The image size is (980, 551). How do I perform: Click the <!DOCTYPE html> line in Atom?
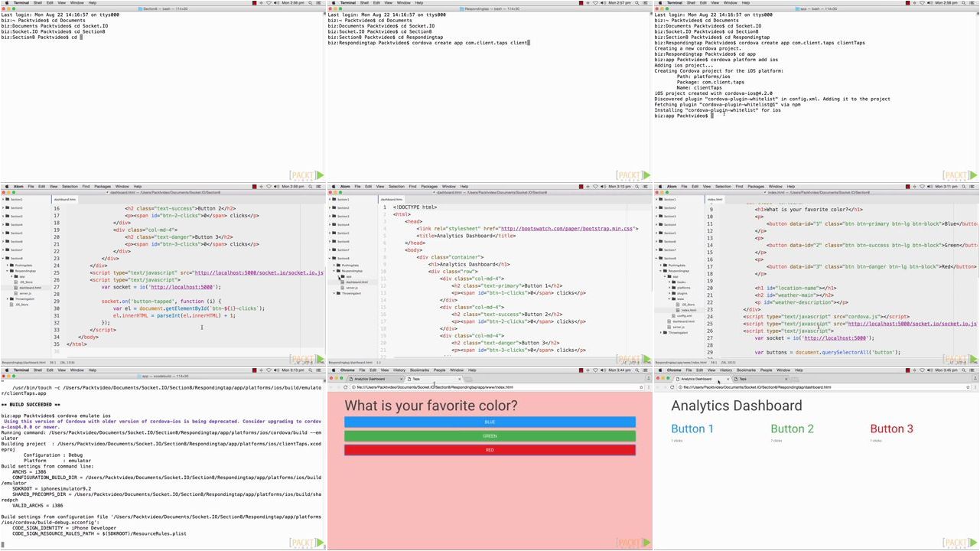(415, 207)
